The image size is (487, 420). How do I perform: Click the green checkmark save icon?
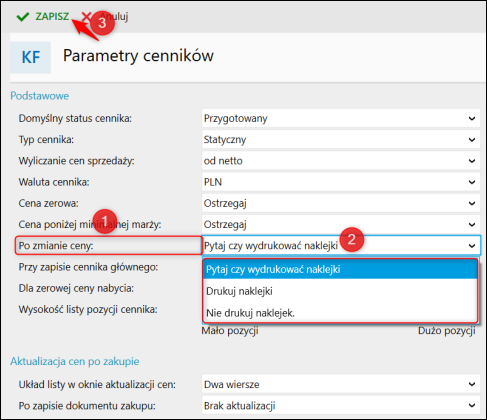tap(23, 17)
